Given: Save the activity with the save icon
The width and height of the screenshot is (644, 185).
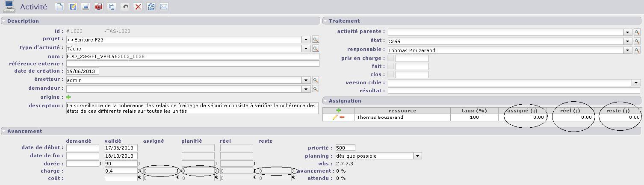Looking at the screenshot, I should pyautogui.click(x=73, y=7).
